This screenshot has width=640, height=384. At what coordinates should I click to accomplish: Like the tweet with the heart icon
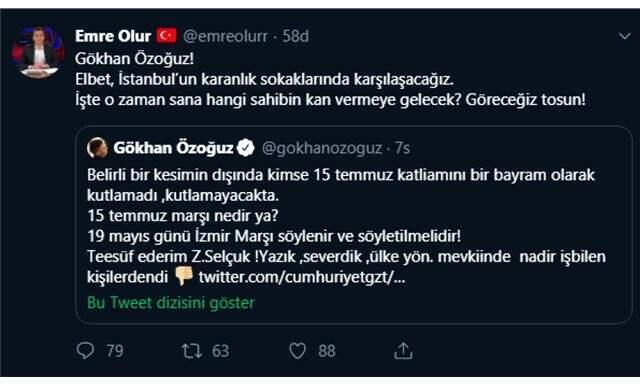(x=298, y=351)
